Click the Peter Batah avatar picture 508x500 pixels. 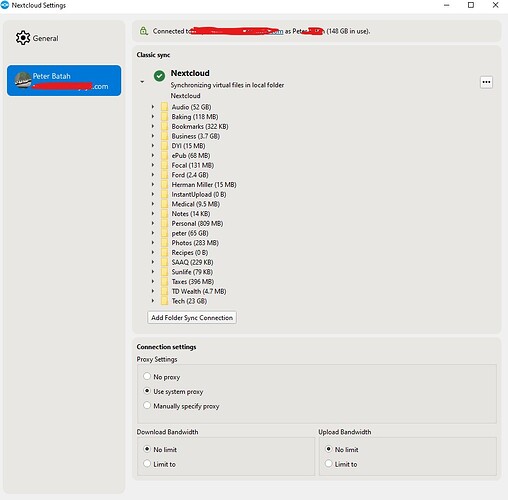pos(23,80)
